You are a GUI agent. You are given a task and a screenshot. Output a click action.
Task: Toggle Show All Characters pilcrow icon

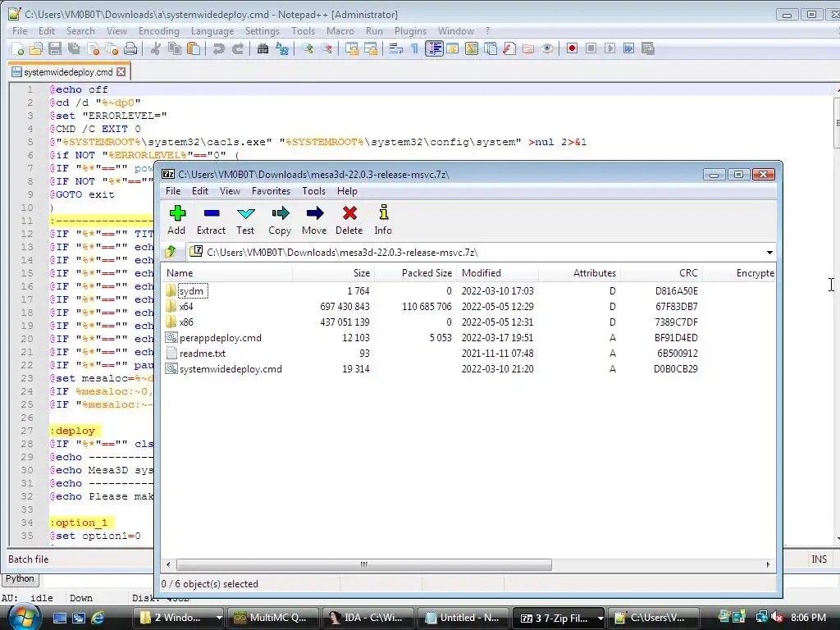pos(414,49)
